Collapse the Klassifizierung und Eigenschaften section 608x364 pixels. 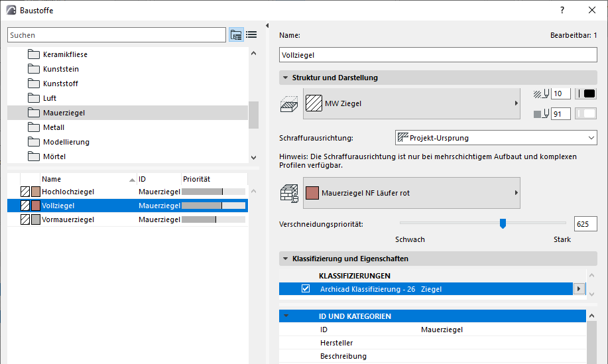[x=285, y=258]
